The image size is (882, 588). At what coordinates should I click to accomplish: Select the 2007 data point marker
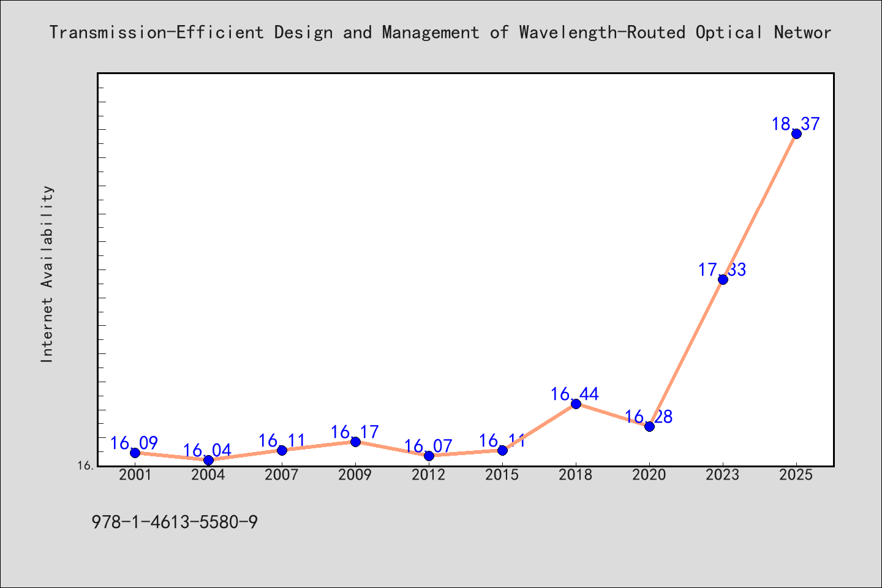tap(282, 450)
